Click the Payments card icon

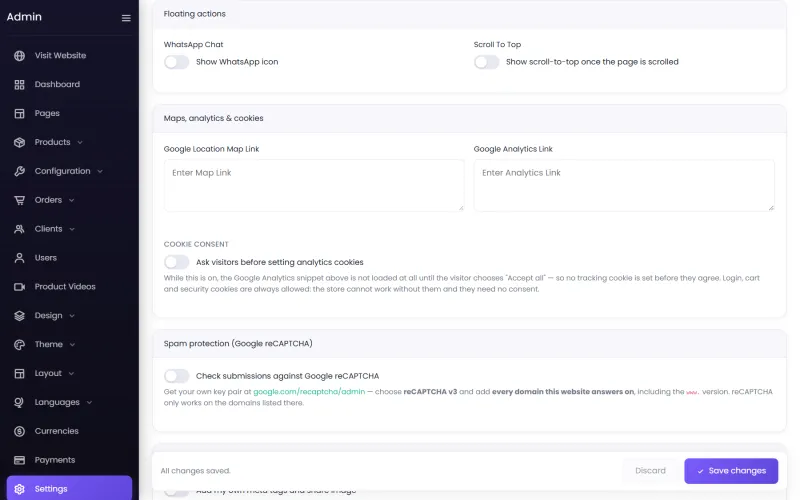tap(19, 460)
